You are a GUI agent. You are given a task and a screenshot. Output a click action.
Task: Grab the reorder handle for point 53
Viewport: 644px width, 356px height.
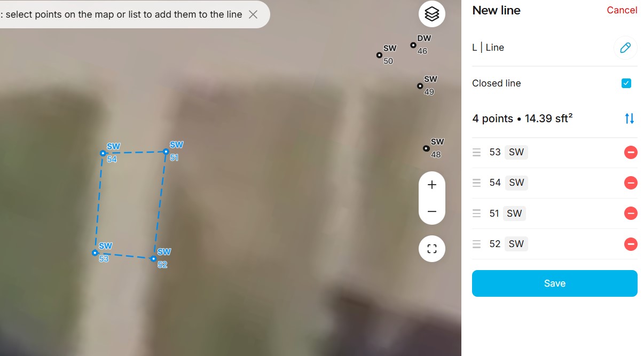477,153
